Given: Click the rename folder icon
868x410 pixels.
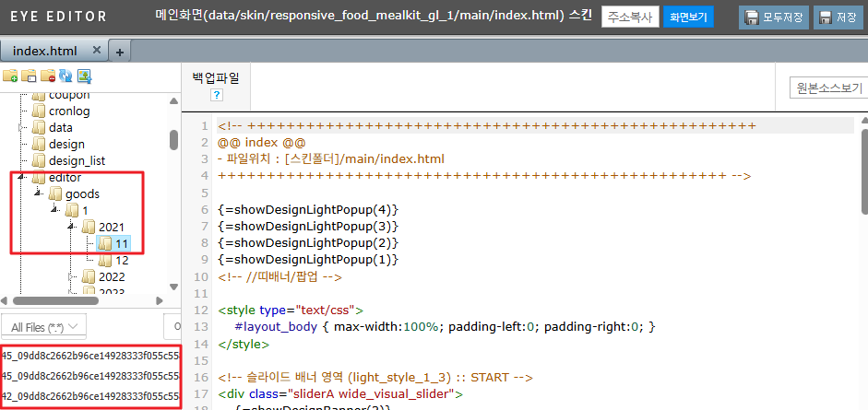Looking at the screenshot, I should [29, 76].
